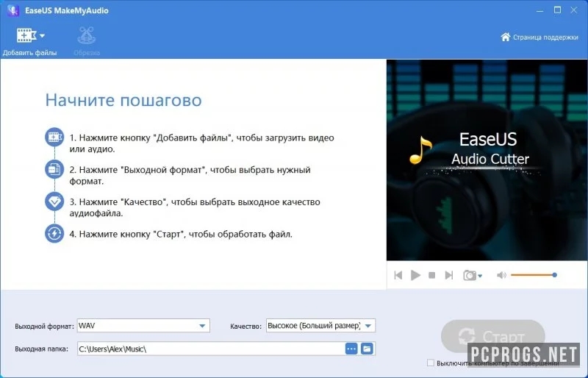This screenshot has height=378, width=588.
Task: Adjust the orange volume slider
Action: (x=534, y=275)
